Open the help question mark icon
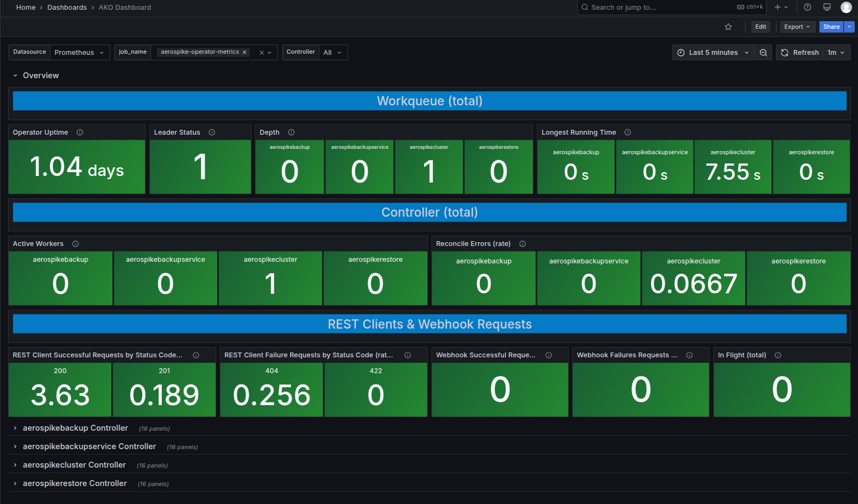The height and width of the screenshot is (504, 858). (807, 7)
